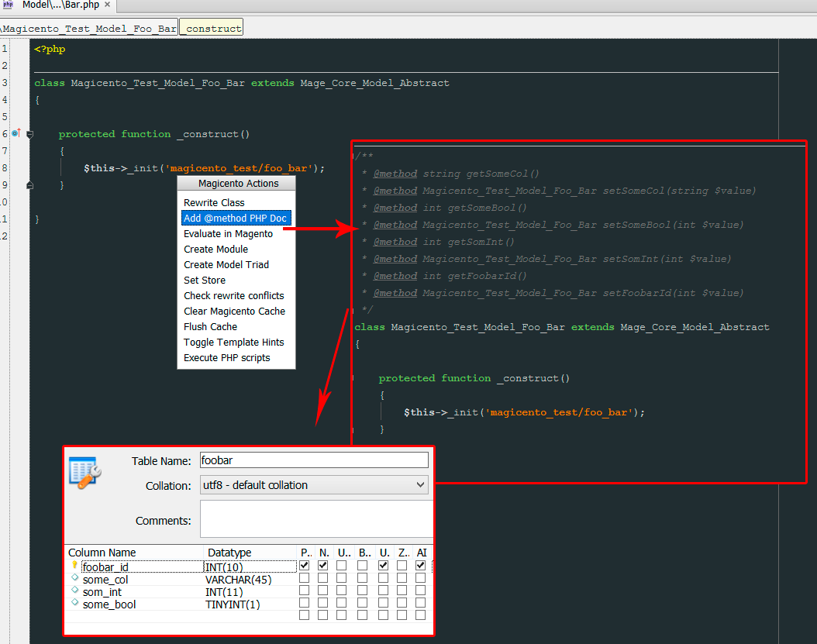Select Create Model Triad action
This screenshot has width=817, height=644.
pos(236,265)
